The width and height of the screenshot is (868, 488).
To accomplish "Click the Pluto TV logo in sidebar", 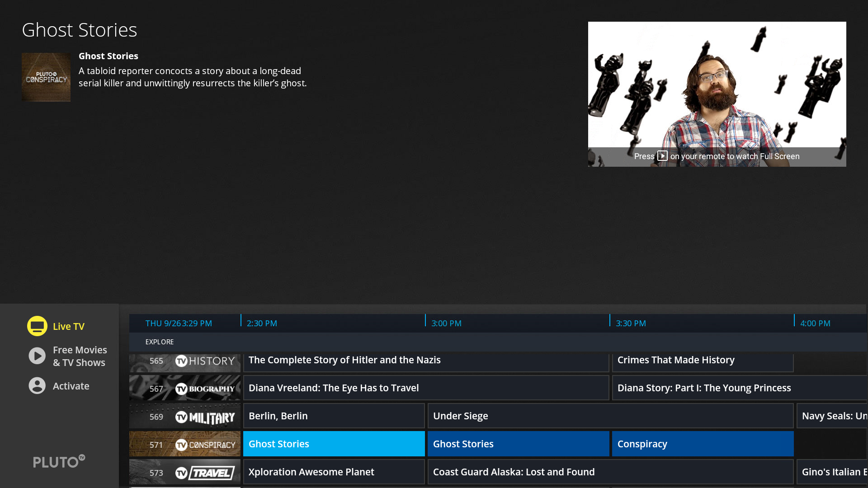I will [x=59, y=461].
